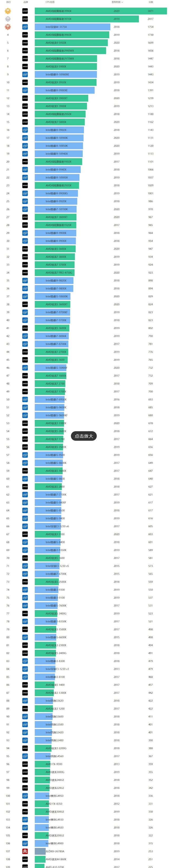Click the red Zhaoxin logo beside 兆芯KX-U6780A
Viewport: 169px width, 868px height.
25,851
